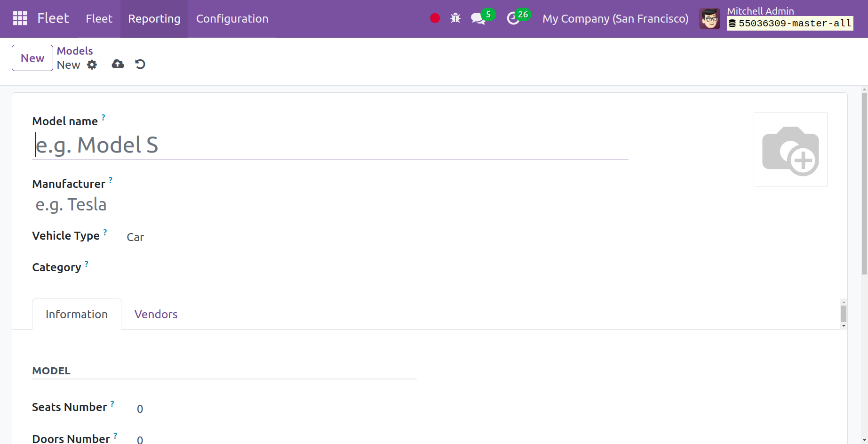Open the apps grid home menu icon

tap(20, 18)
